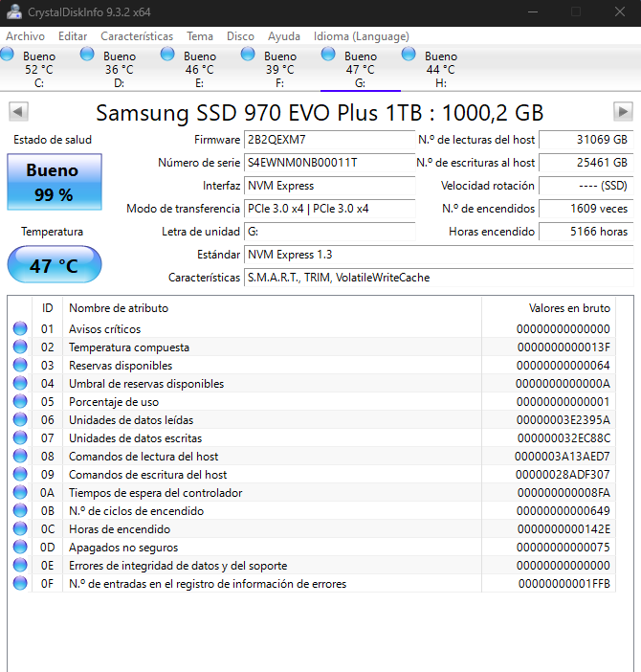
Task: Click the Letra de unidad field G:
Action: pos(330,232)
